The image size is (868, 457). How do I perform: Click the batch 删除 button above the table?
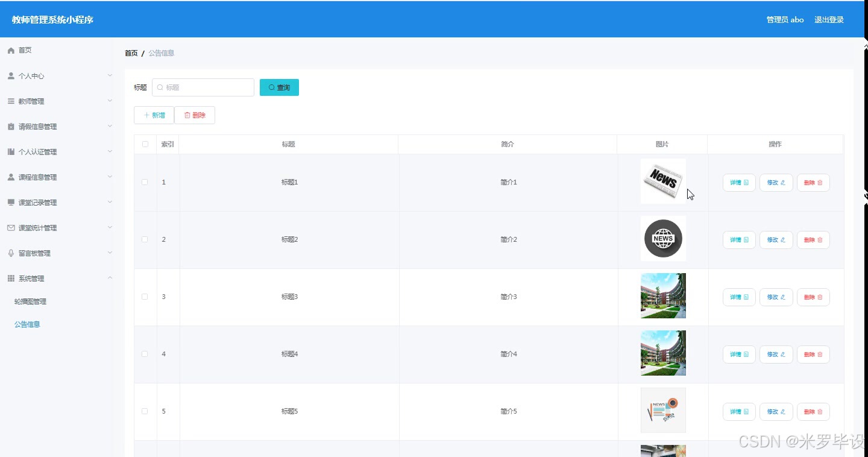195,115
